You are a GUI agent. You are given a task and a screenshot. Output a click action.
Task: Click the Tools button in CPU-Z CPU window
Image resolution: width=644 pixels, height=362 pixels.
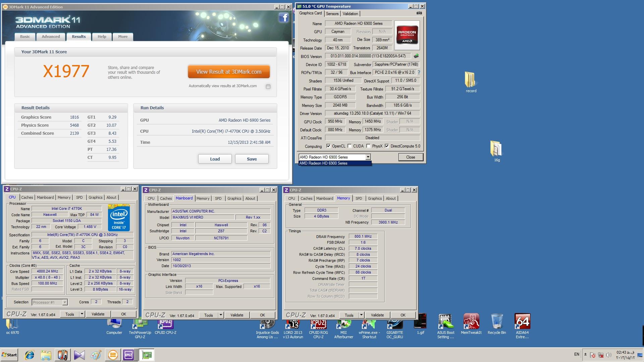click(70, 314)
